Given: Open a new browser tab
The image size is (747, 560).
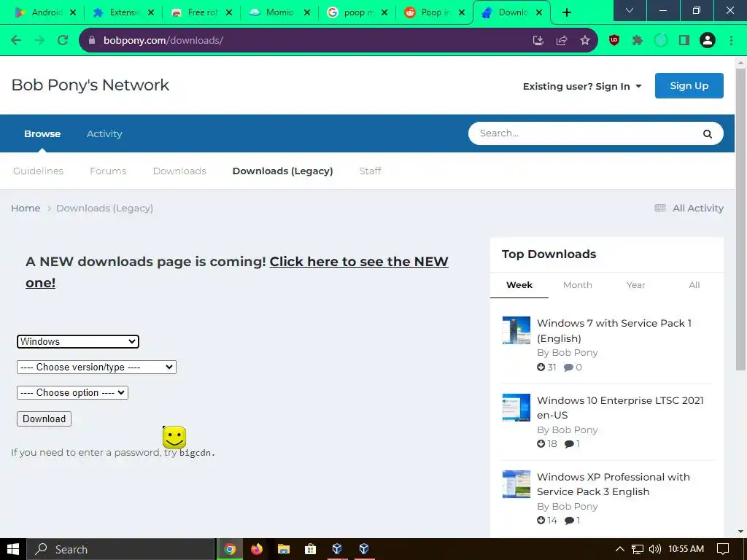Looking at the screenshot, I should [x=566, y=12].
